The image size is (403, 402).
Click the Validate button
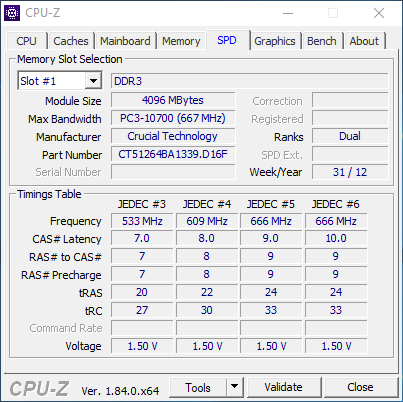pos(283,387)
